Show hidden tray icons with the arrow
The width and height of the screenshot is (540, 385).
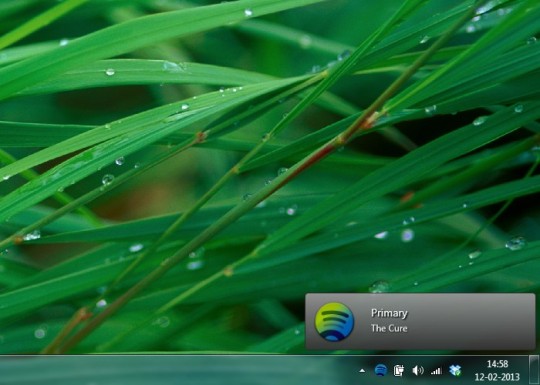362,371
